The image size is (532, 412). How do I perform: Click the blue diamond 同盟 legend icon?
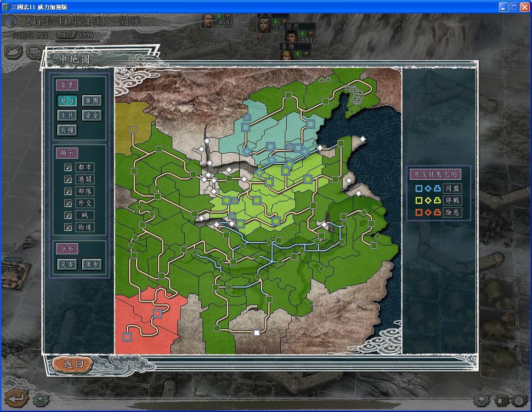428,189
